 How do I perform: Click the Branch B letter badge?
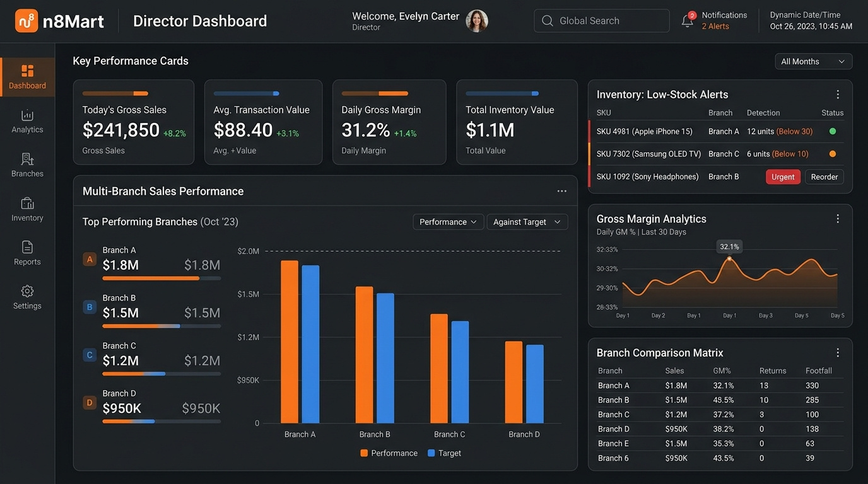pos(90,307)
